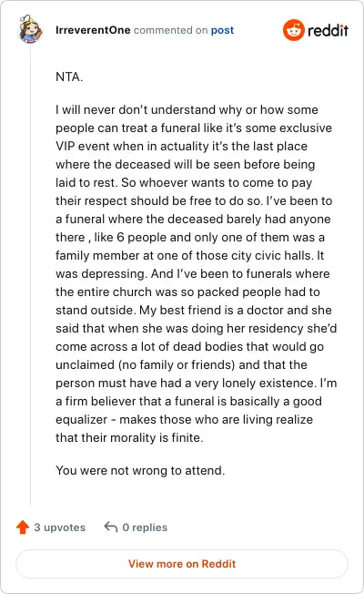Collapse comment via vertical thread line
Image resolution: width=364 pixels, height=594 pixels.
30,274
